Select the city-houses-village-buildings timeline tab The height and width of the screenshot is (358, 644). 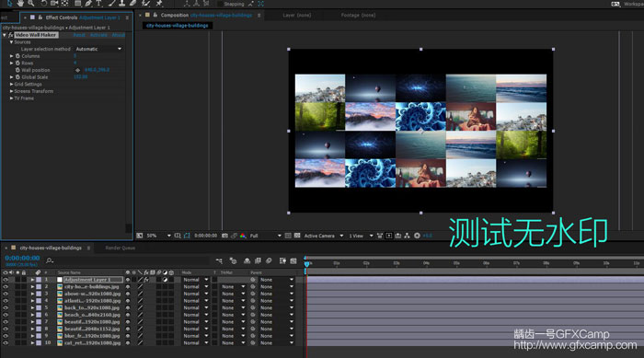click(x=51, y=248)
